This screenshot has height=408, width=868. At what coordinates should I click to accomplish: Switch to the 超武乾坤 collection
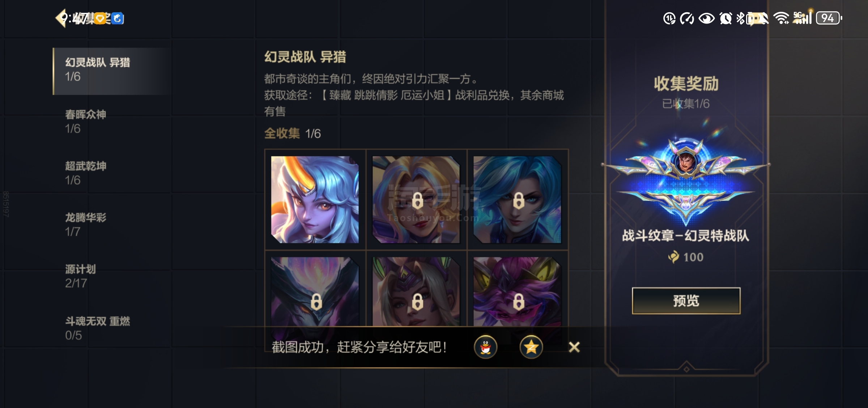(x=112, y=173)
